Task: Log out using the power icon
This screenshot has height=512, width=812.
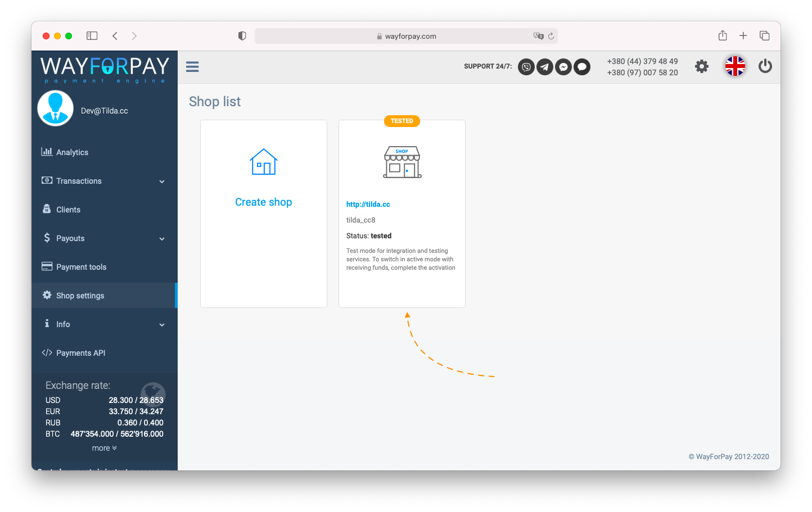Action: pos(765,66)
